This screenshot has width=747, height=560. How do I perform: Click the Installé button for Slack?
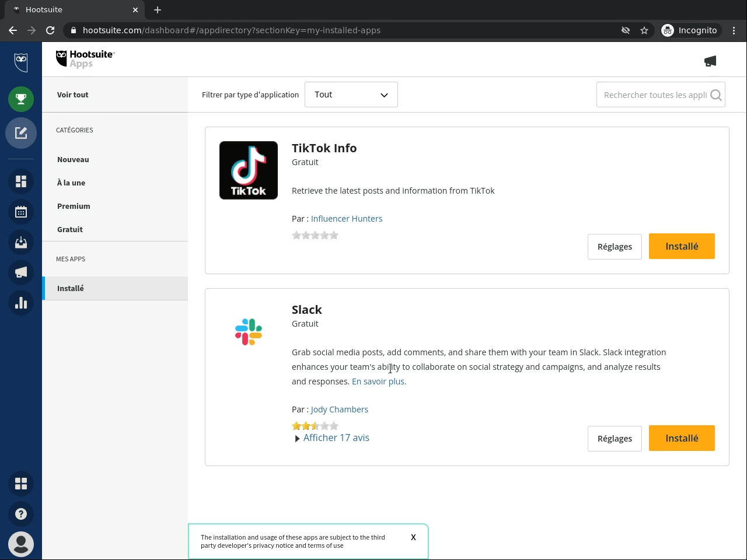(x=682, y=438)
